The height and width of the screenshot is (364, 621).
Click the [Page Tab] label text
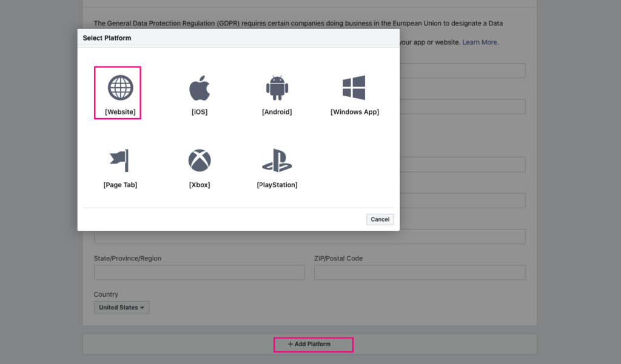121,185
